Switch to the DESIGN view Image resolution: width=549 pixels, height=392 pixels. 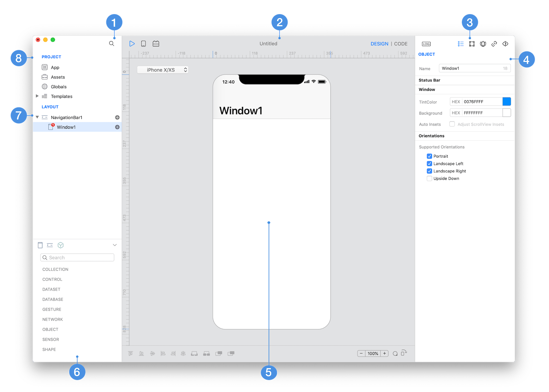[x=379, y=44]
